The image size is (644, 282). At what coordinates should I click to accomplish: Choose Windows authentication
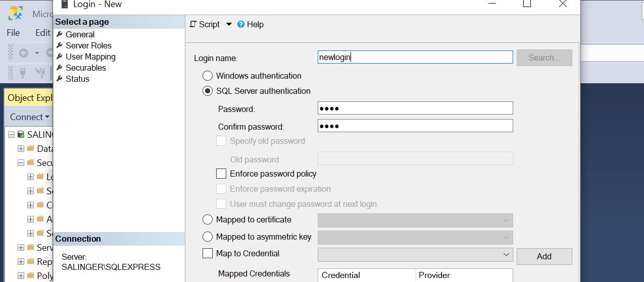[208, 76]
